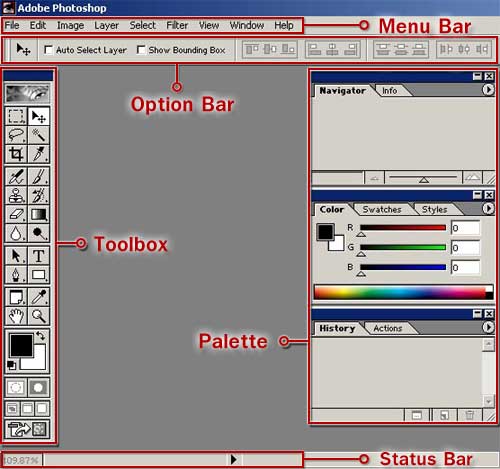Jump to ImageReady button
Viewport: 500px width, 469px height.
tap(28, 429)
